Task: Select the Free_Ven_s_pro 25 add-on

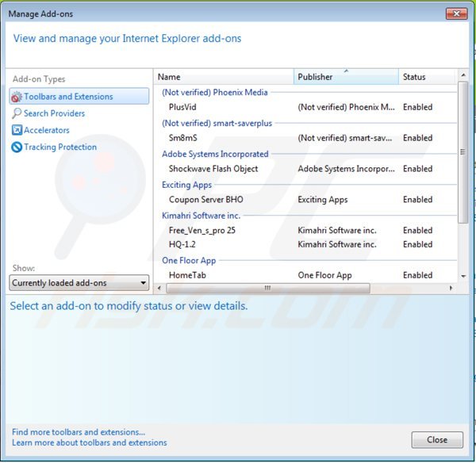Action: (202, 231)
